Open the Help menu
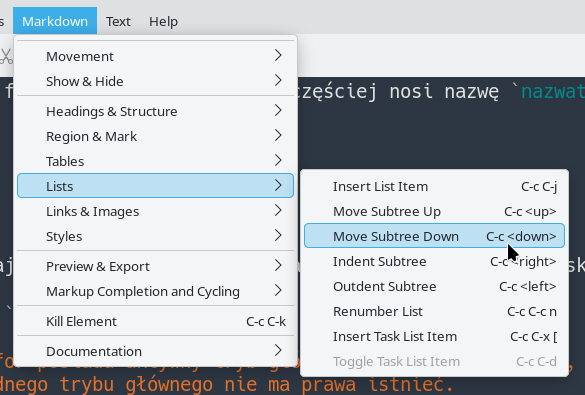This screenshot has height=395, width=585. 163,21
